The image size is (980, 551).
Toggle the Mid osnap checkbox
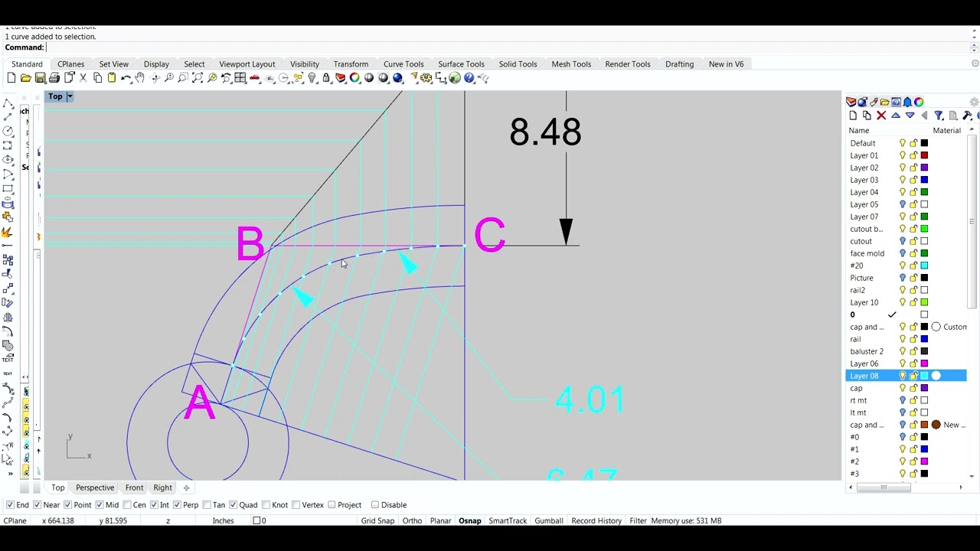pos(99,505)
